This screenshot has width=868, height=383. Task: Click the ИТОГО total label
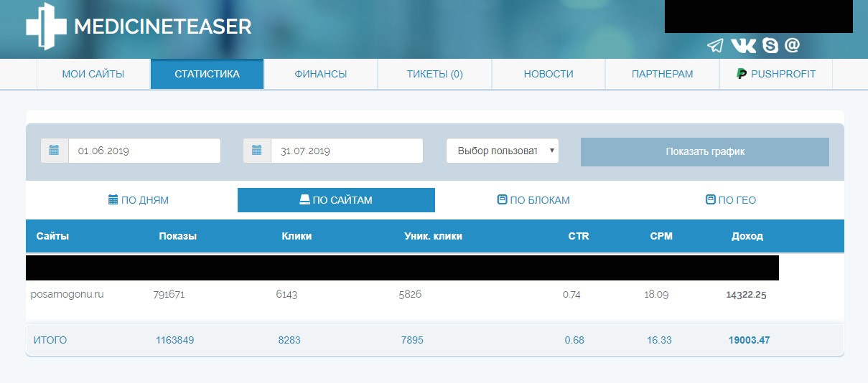[x=50, y=340]
